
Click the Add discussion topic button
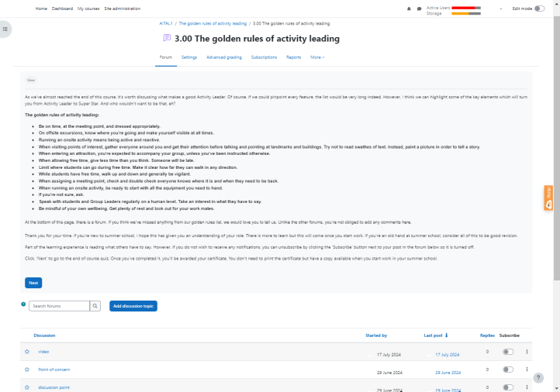(133, 306)
